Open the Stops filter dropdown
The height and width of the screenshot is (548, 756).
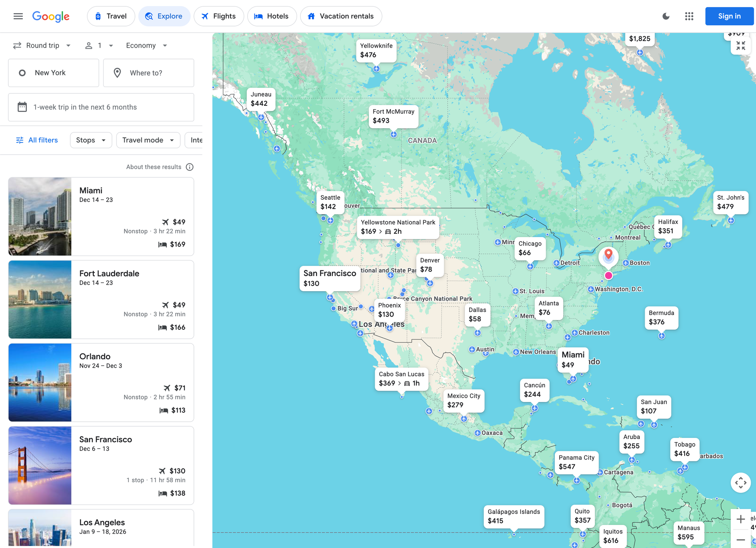[91, 140]
